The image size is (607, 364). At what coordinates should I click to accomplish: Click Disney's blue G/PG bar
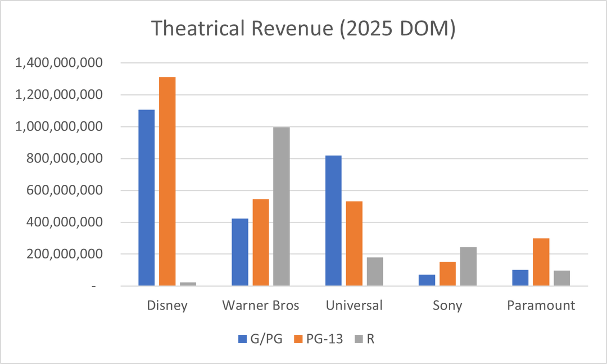click(146, 198)
